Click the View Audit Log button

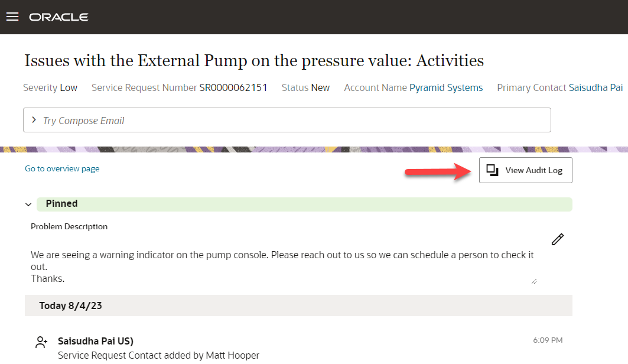pyautogui.click(x=525, y=170)
